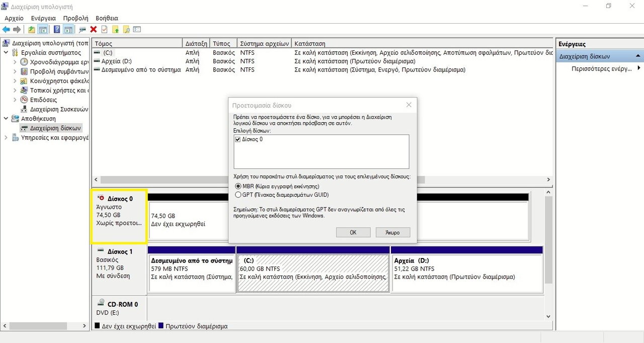Click the connect drive toolbar icon

(83, 30)
